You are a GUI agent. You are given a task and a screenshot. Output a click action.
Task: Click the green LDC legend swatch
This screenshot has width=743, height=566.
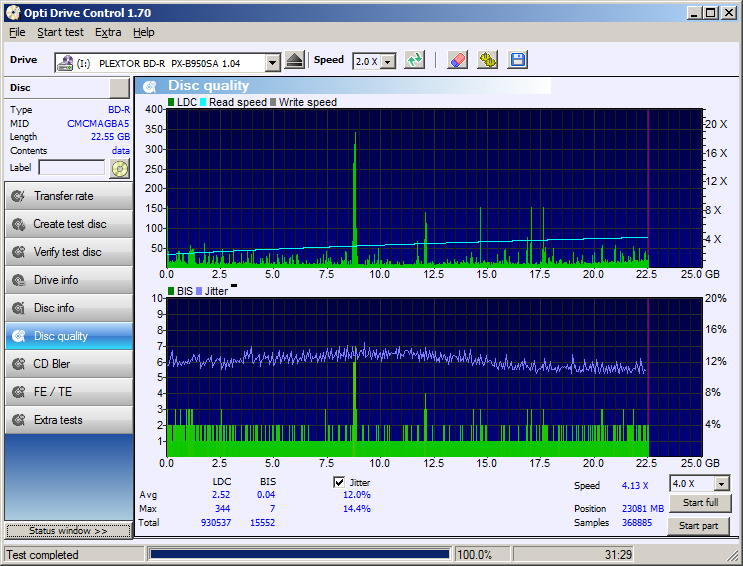(x=171, y=102)
